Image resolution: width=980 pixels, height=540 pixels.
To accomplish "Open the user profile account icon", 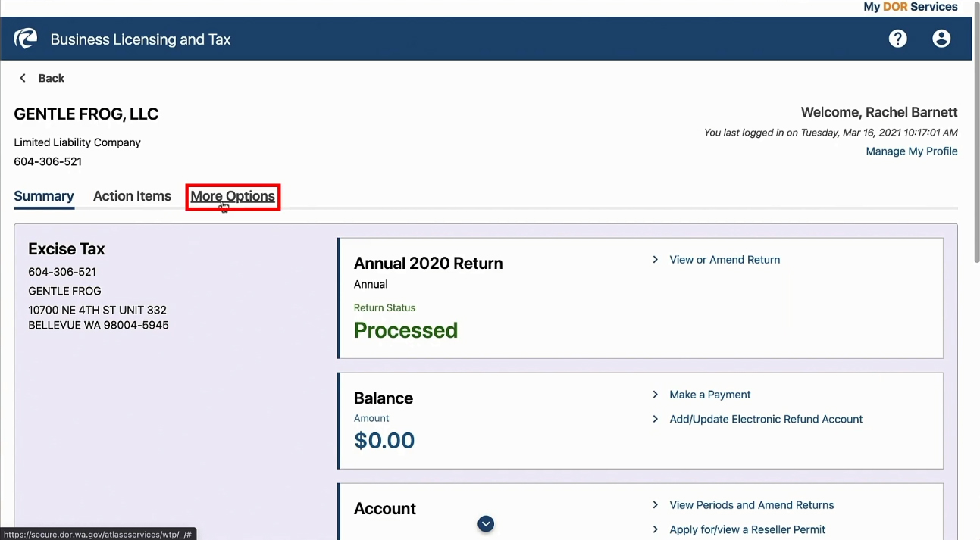I will (x=941, y=39).
